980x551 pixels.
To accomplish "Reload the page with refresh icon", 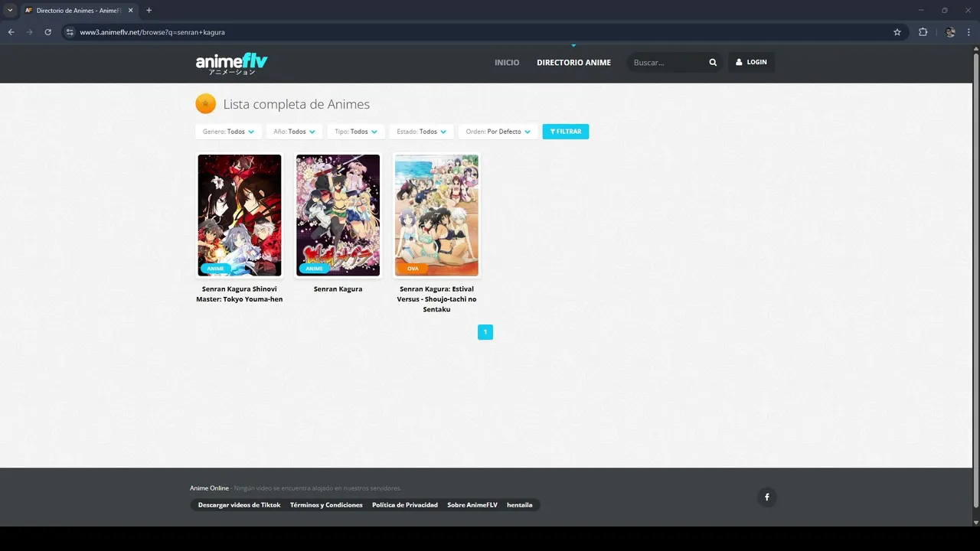I will (47, 32).
